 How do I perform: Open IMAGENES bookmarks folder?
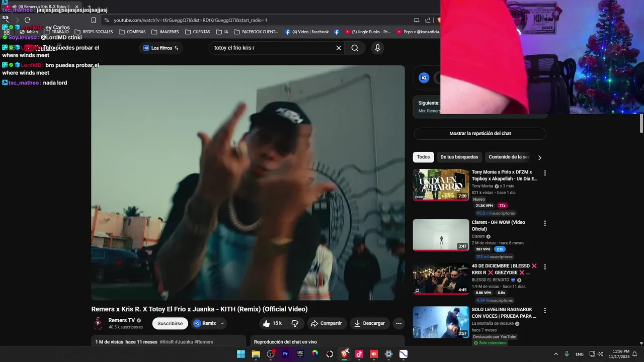click(x=165, y=32)
